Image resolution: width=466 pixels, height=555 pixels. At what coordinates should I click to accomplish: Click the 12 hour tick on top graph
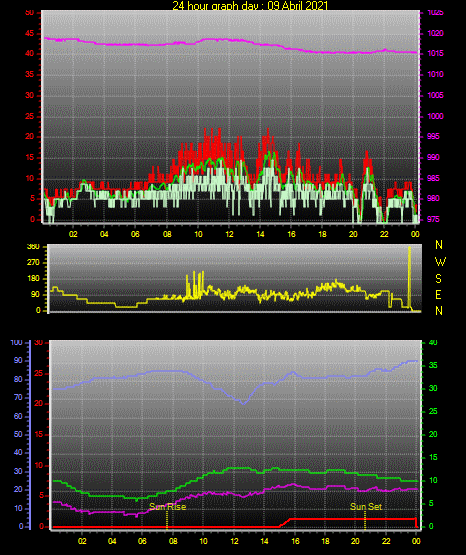tap(229, 234)
